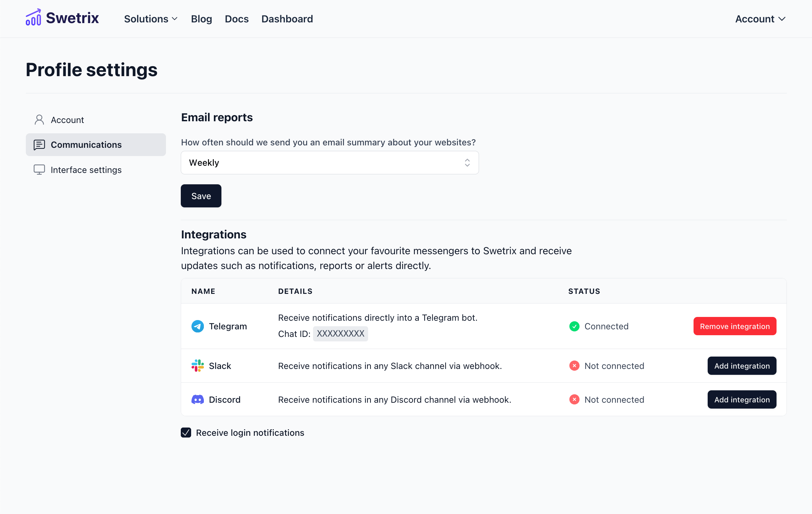The width and height of the screenshot is (812, 514).
Task: Click the red Not connected indicator for Slack
Action: pyautogui.click(x=574, y=366)
